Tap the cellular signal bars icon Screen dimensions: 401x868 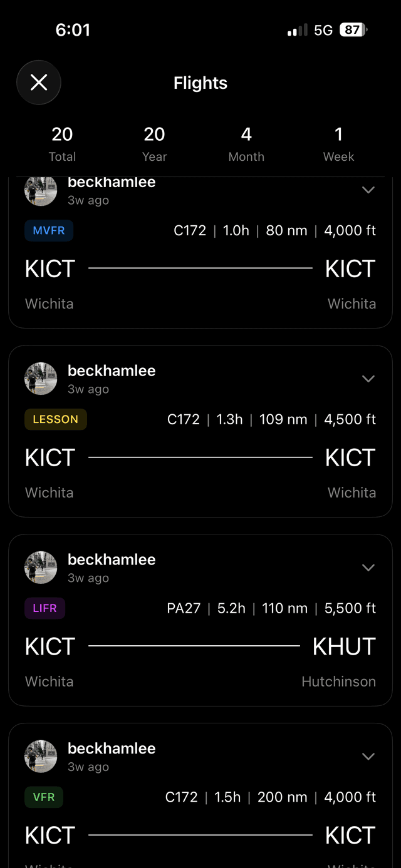pyautogui.click(x=297, y=30)
